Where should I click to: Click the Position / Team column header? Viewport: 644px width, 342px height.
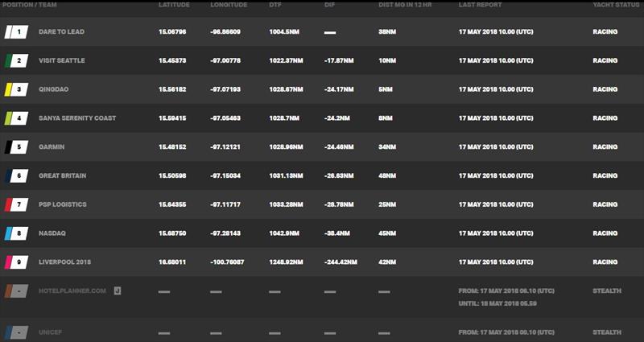30,5
